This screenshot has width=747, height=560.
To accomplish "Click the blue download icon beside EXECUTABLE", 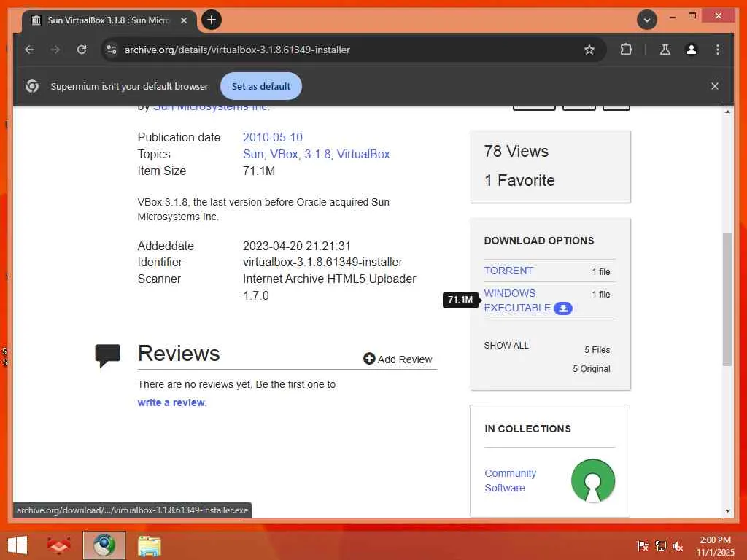I will pos(563,308).
